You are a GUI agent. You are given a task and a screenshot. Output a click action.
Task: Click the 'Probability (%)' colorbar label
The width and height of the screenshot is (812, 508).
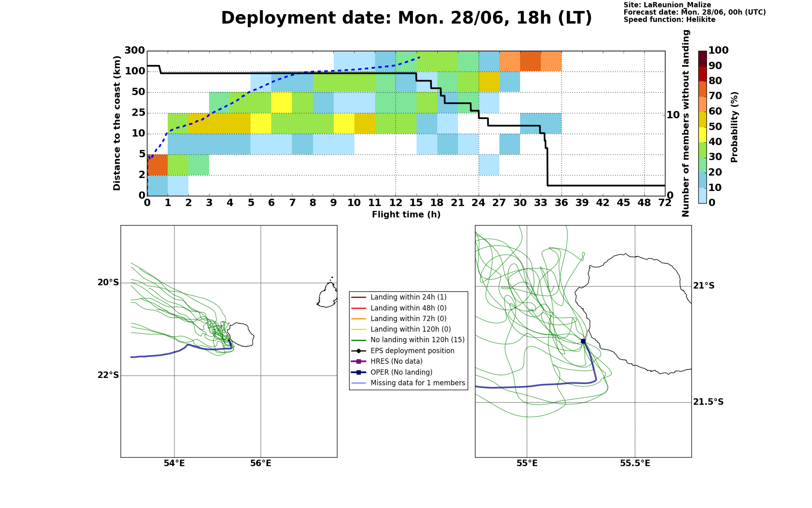(x=734, y=127)
